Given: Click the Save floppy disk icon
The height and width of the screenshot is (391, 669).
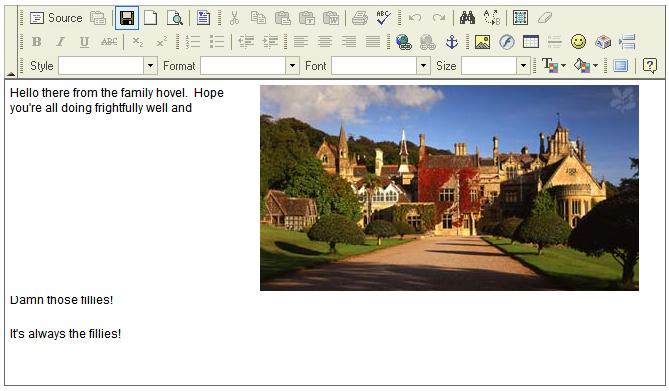Looking at the screenshot, I should click(x=127, y=18).
